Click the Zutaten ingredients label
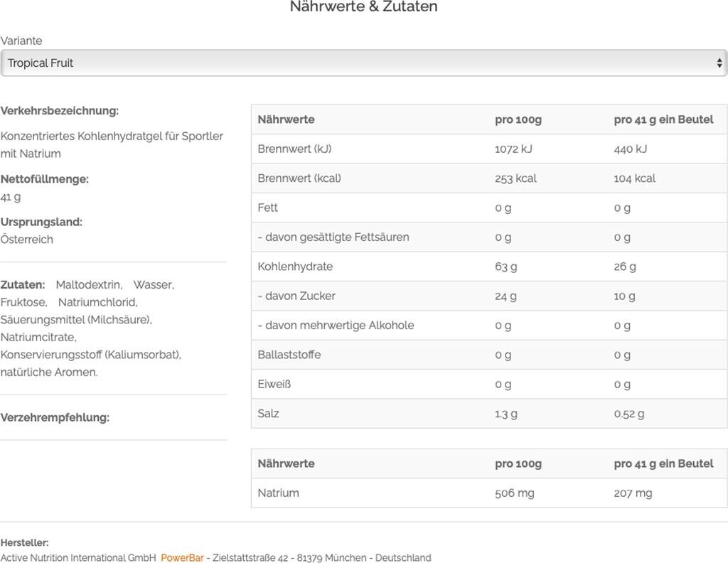The image size is (728, 563). click(x=23, y=285)
